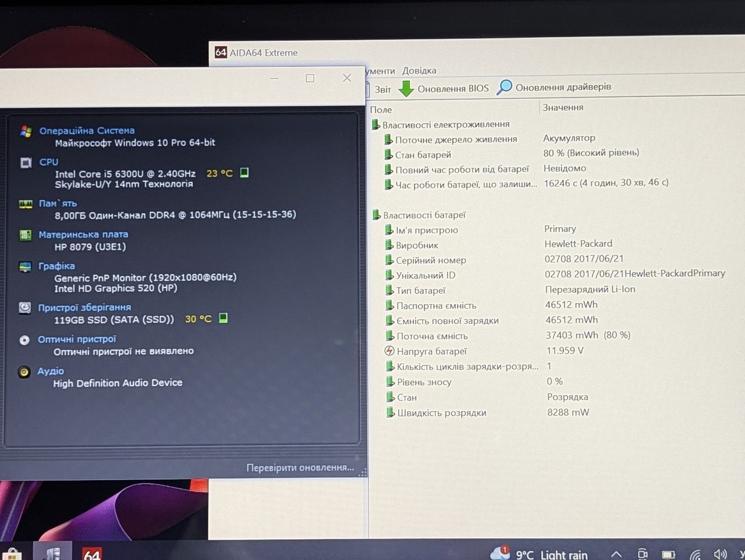Click the AIDA64 logo in the title bar

221,52
